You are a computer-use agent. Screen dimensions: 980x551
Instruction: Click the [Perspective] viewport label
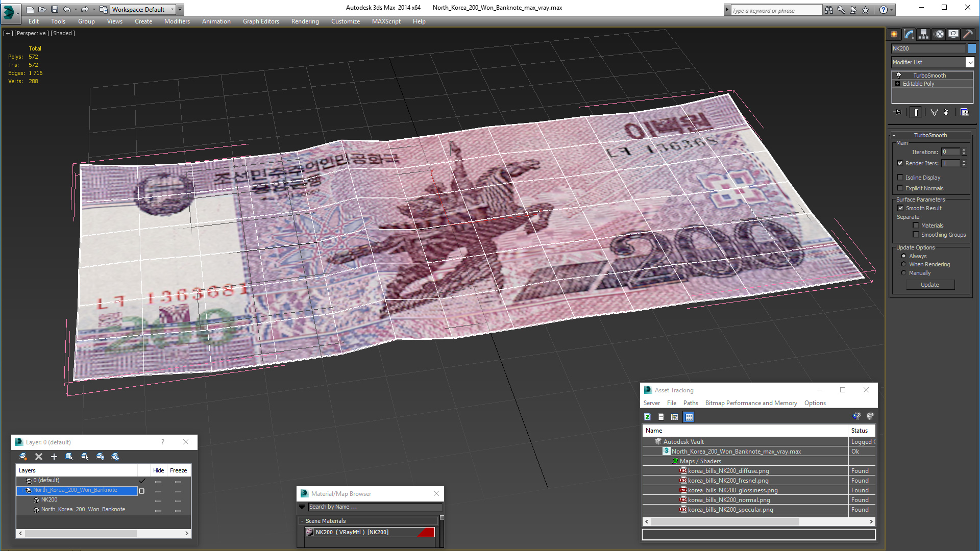click(x=32, y=33)
